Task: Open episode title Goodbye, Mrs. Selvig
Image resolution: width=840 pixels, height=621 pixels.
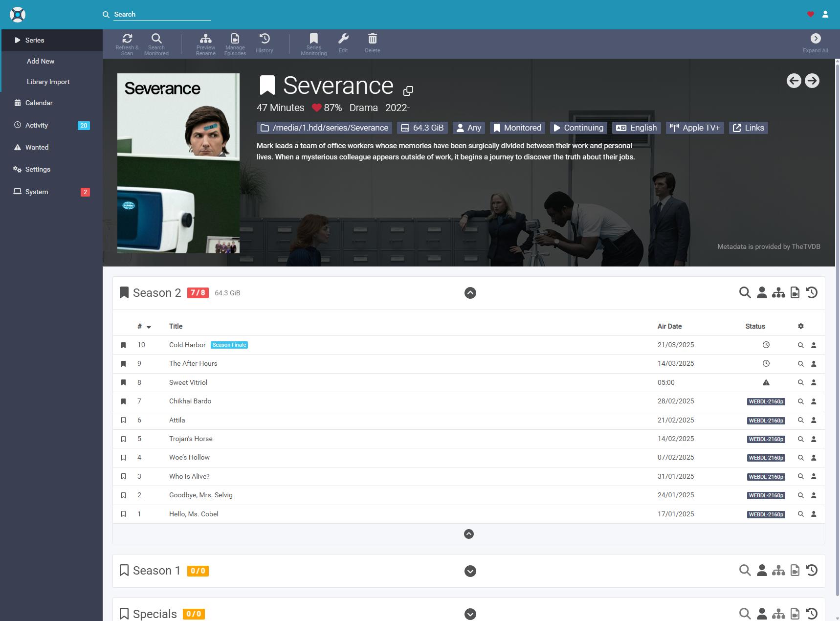Action: (x=201, y=495)
